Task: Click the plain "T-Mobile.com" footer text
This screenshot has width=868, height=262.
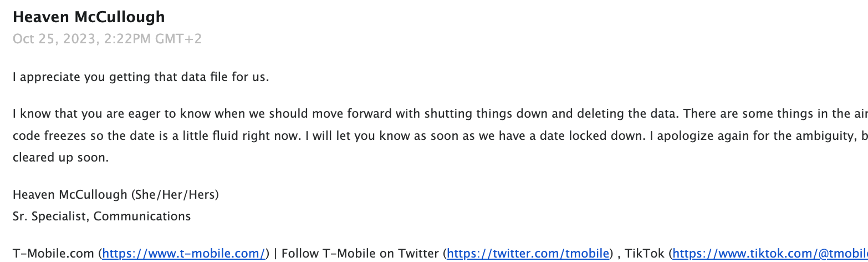Action: point(53,254)
